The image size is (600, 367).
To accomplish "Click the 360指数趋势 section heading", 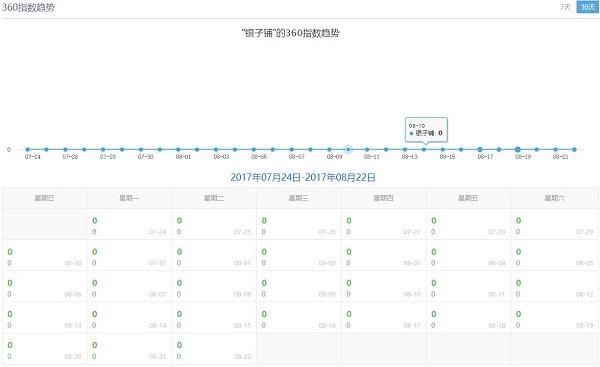I will pyautogui.click(x=28, y=7).
